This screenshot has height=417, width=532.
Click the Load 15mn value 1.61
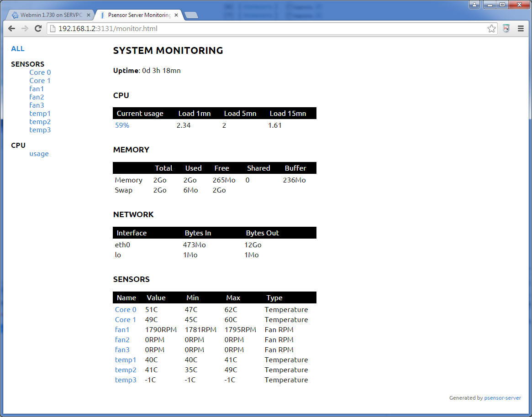[x=275, y=125]
